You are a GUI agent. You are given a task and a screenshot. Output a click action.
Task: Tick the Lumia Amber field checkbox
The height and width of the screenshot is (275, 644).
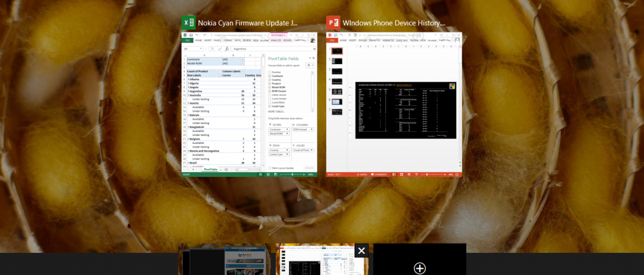pos(269,99)
